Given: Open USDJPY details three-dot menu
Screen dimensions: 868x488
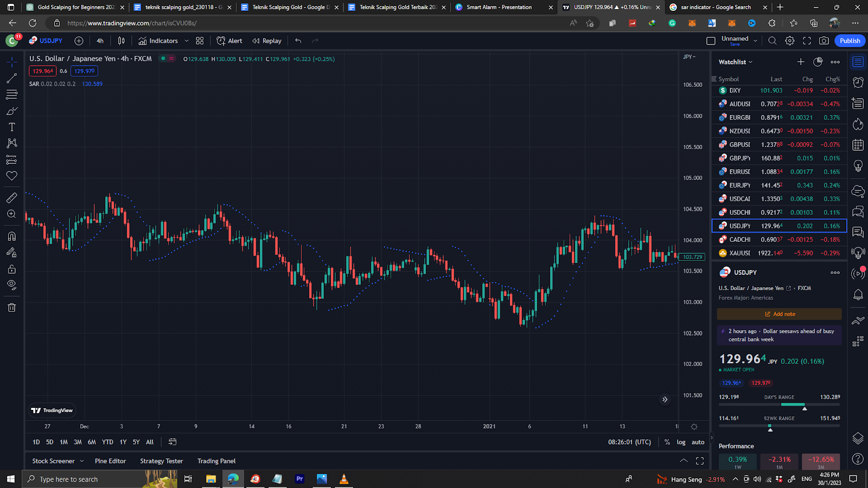Looking at the screenshot, I should tap(835, 272).
